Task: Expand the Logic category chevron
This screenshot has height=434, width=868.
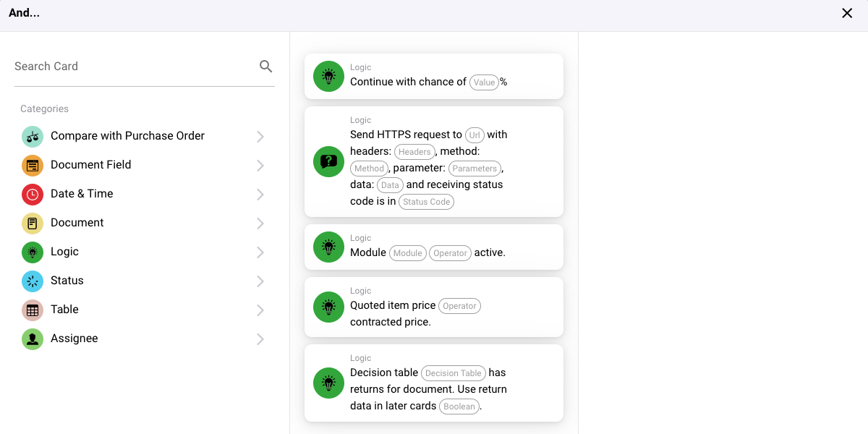Action: click(x=260, y=252)
